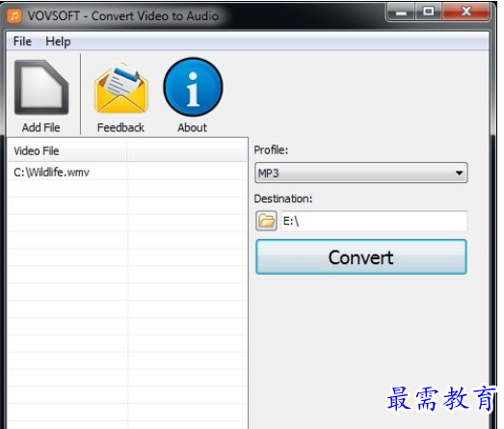Close the VOVSOFT window
The width and height of the screenshot is (504, 429).
[x=466, y=12]
